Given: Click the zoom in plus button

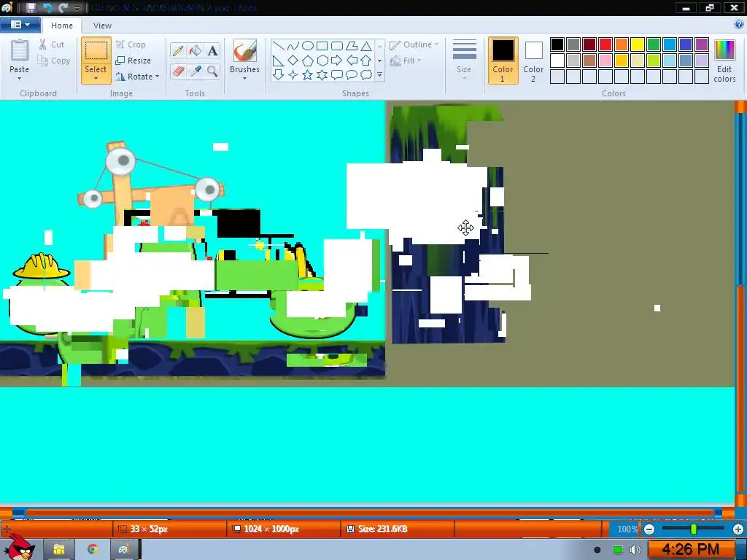Looking at the screenshot, I should pos(738,529).
